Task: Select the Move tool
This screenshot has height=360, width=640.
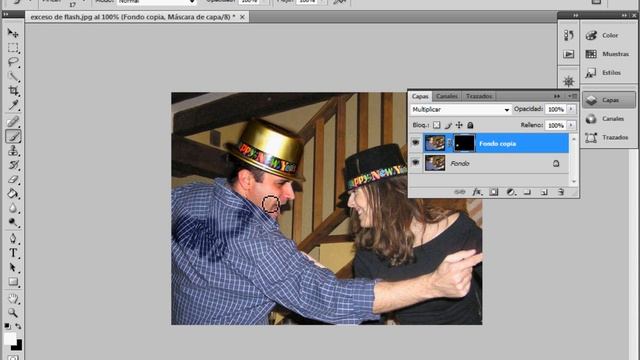Action: coord(13,33)
